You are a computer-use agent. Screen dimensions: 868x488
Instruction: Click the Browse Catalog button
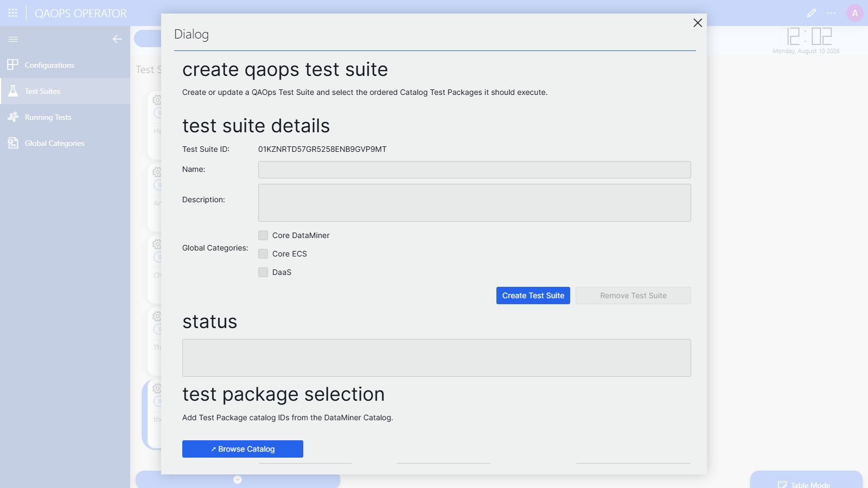(242, 449)
